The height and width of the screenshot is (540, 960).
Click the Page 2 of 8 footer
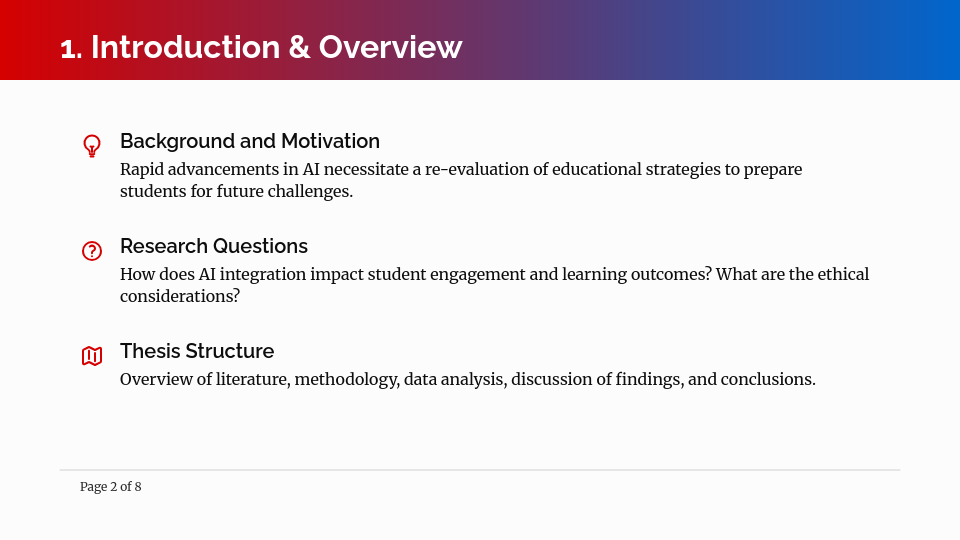click(110, 487)
